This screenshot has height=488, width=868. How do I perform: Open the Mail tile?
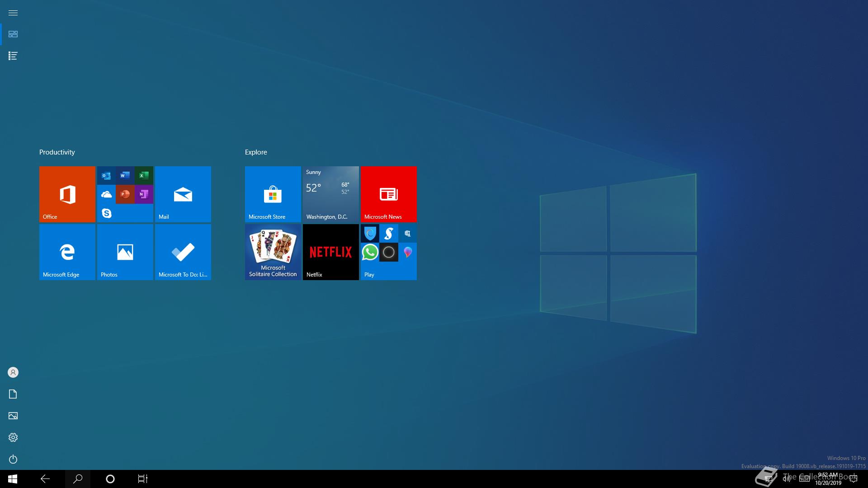coord(183,194)
